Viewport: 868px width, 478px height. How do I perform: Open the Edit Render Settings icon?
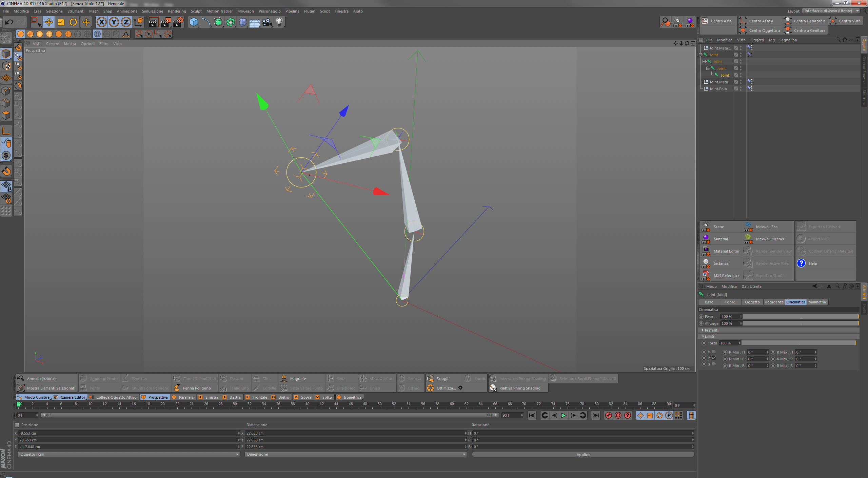tap(178, 22)
